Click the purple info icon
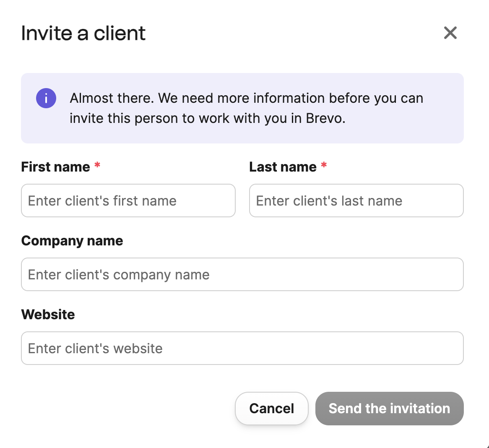Viewport: 489px width, 448px height. point(46,99)
